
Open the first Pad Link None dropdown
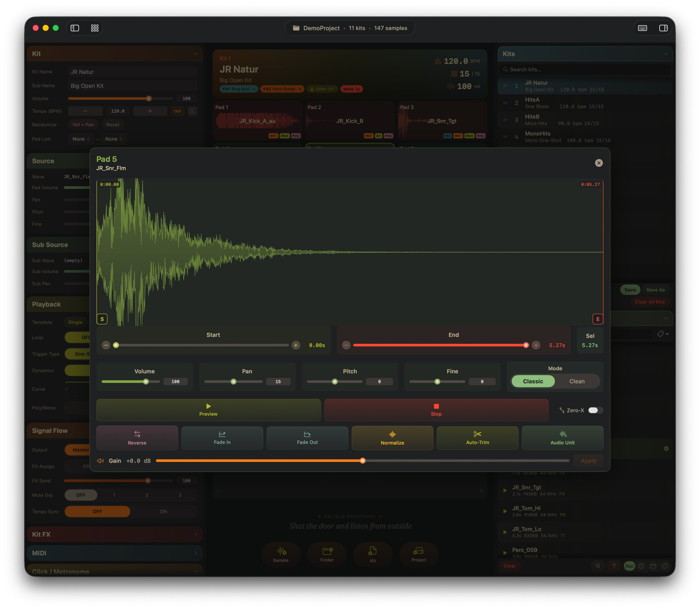pos(81,139)
